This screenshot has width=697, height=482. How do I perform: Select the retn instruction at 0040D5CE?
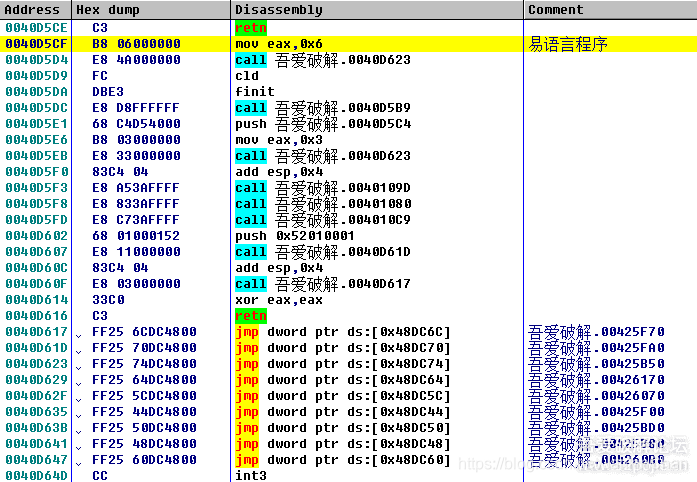(251, 28)
